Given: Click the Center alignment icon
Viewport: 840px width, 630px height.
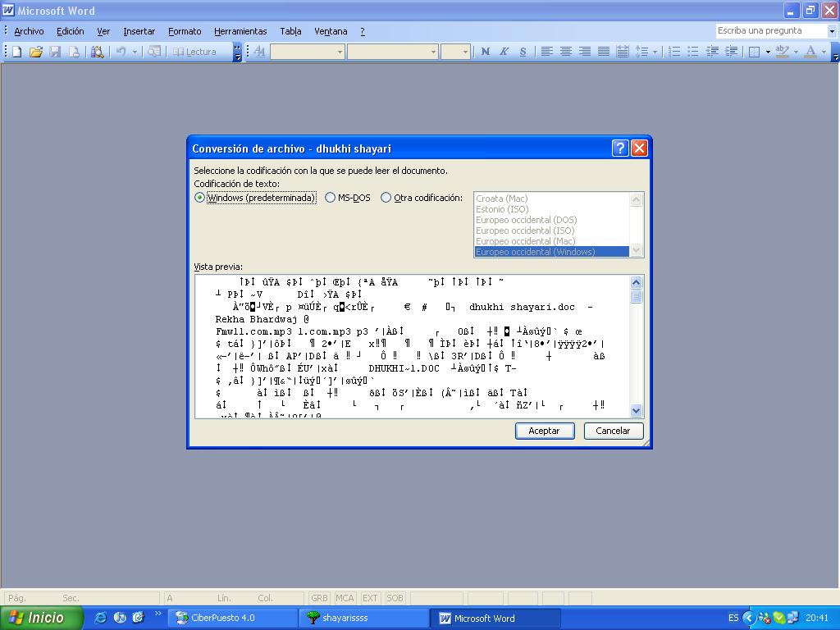Looking at the screenshot, I should click(566, 52).
